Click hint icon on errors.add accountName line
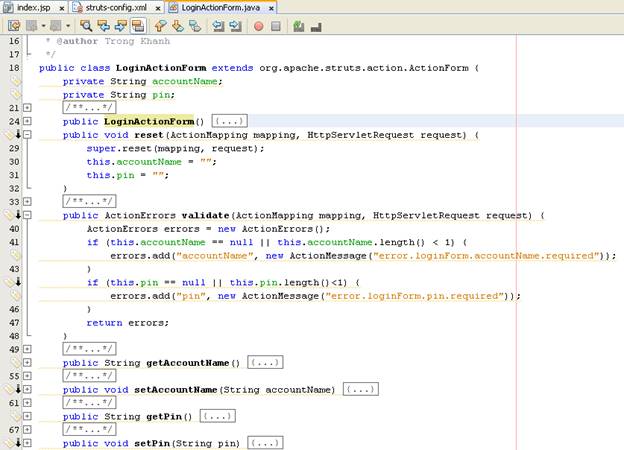Screen dimensions: 624x450 15,255
